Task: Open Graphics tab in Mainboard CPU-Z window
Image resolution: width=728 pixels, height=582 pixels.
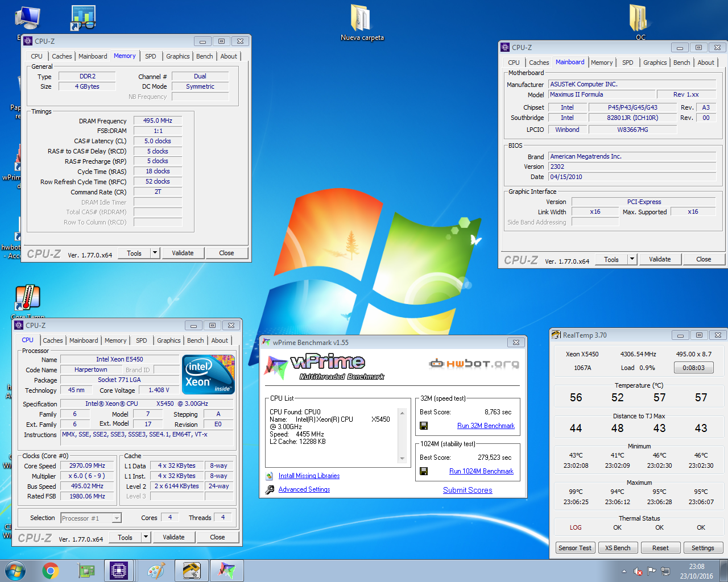Action: point(655,63)
